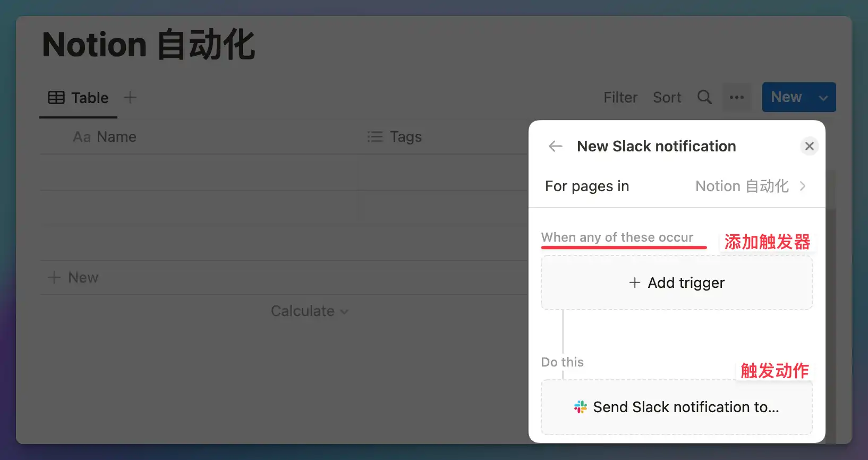
Task: Click the table icon on the Table tab
Action: click(56, 98)
